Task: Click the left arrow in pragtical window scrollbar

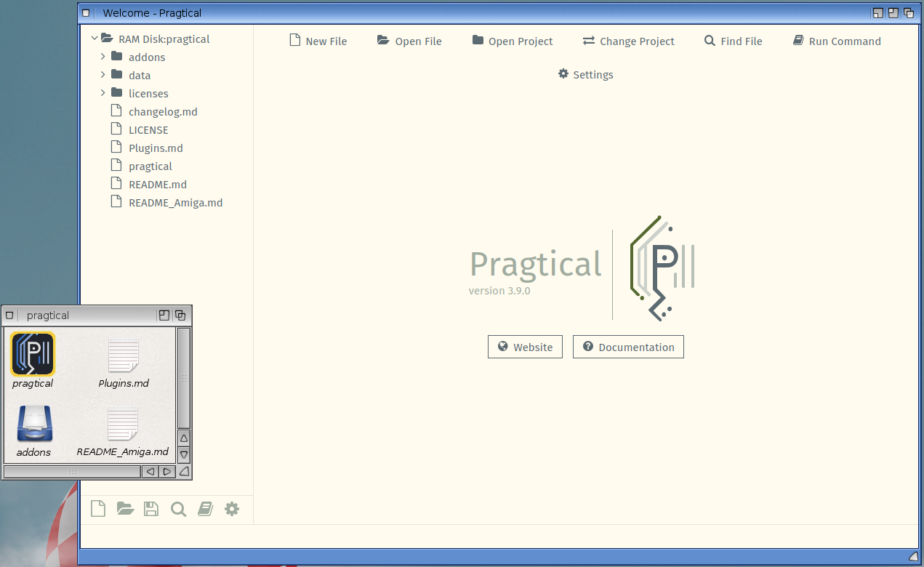Action: (x=150, y=472)
